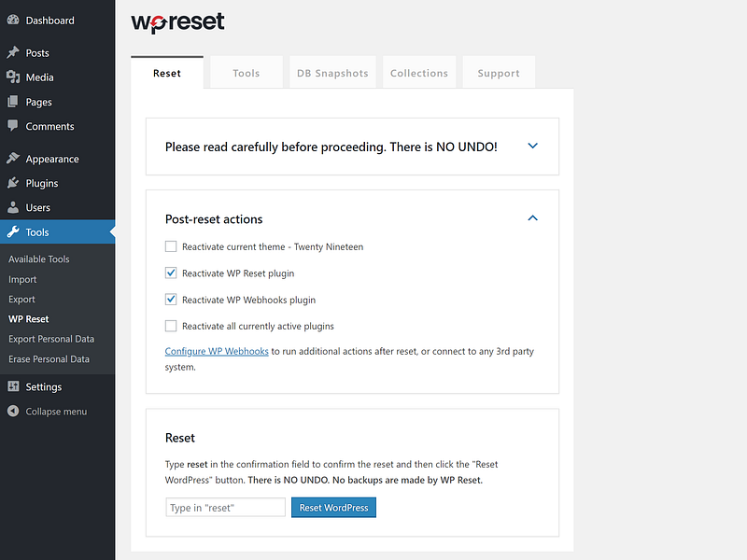747x560 pixels.
Task: Click the Dashboard gauge icon
Action: 13,20
